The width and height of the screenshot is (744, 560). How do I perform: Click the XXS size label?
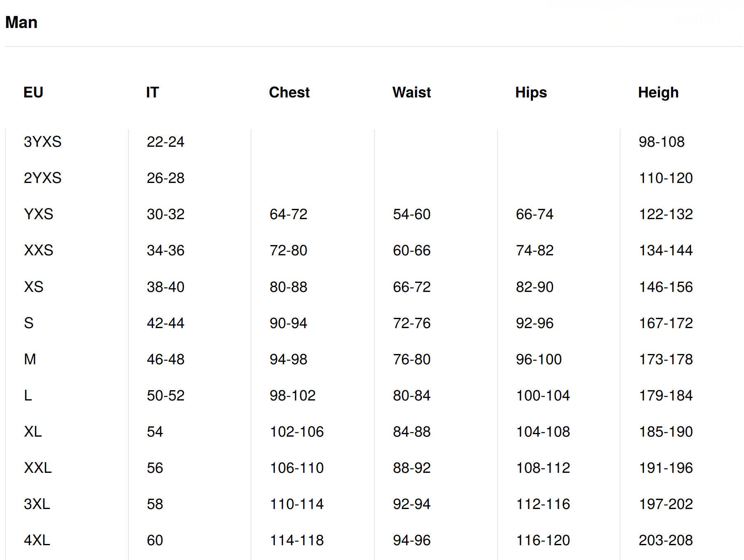point(39,250)
